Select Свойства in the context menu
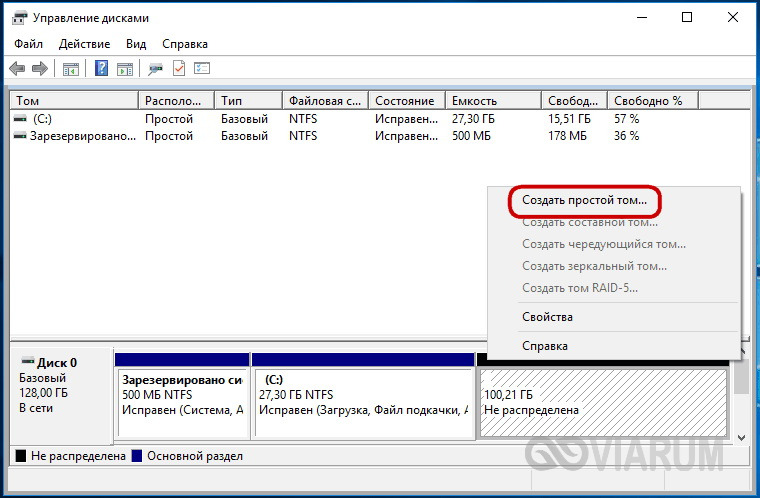 tap(547, 317)
